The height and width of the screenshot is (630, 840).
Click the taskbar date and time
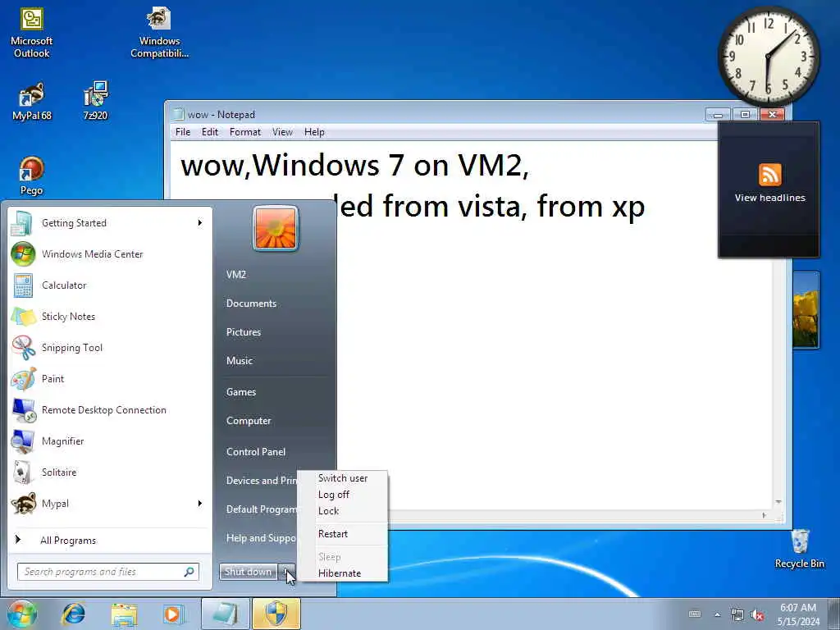[798, 614]
